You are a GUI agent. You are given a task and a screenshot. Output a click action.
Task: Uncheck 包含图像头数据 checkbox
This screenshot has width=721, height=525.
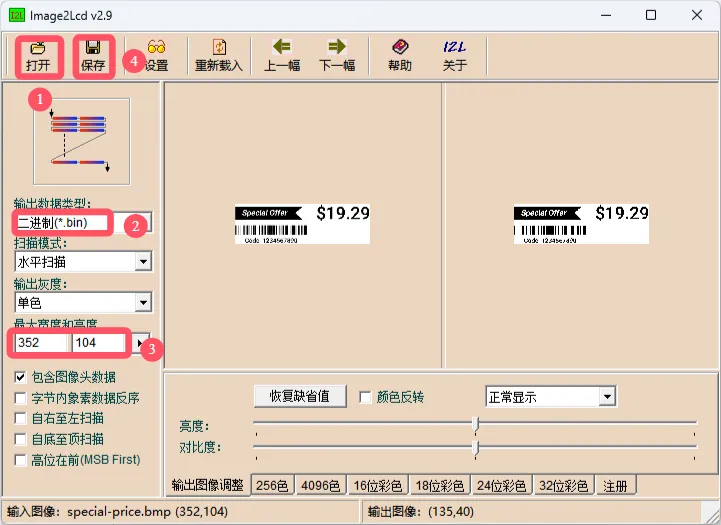20,377
